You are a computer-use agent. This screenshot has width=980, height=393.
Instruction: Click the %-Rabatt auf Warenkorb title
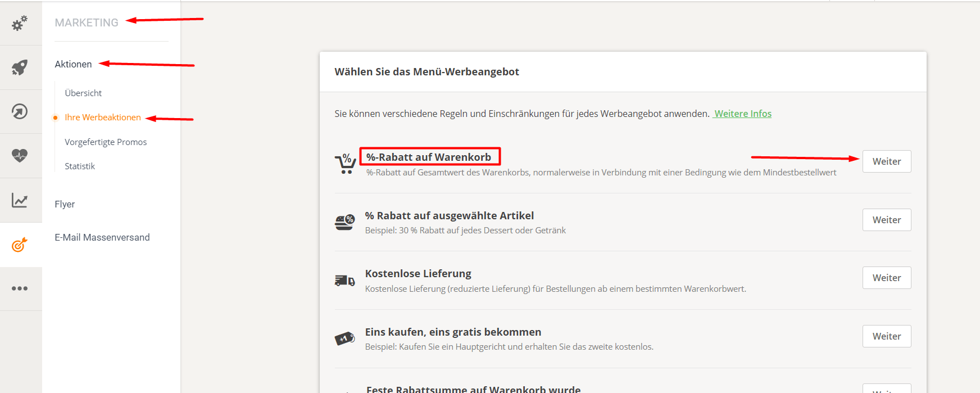pyautogui.click(x=429, y=157)
